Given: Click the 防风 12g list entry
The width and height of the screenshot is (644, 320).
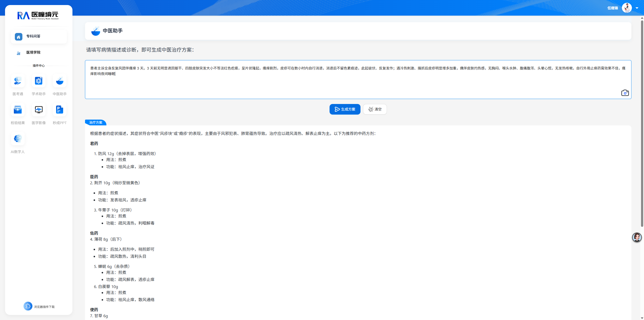Looking at the screenshot, I should 127,154.
